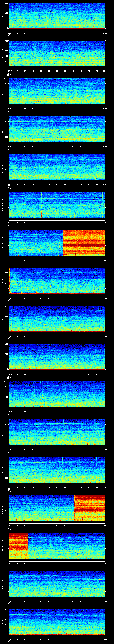Click the '19:21:00' time axis label
The image size is (114, 644).
click(x=9, y=298)
